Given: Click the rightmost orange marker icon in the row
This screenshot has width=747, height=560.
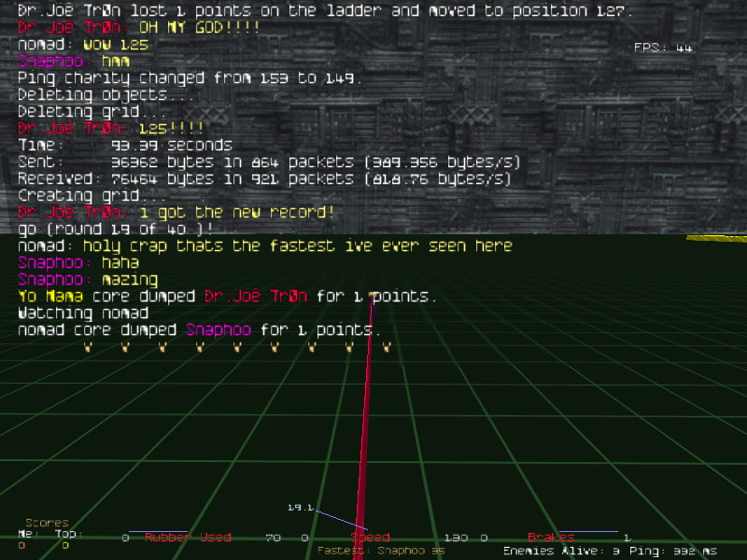Looking at the screenshot, I should pyautogui.click(x=386, y=347).
